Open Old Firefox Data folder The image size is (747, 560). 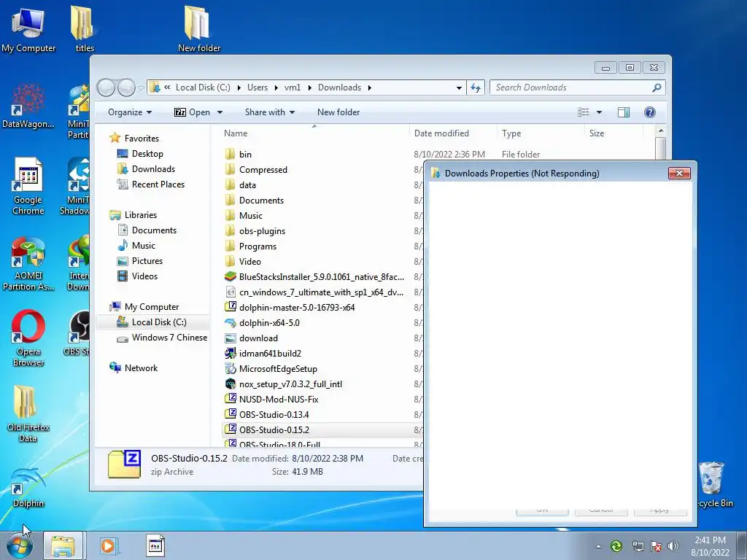coord(28,413)
